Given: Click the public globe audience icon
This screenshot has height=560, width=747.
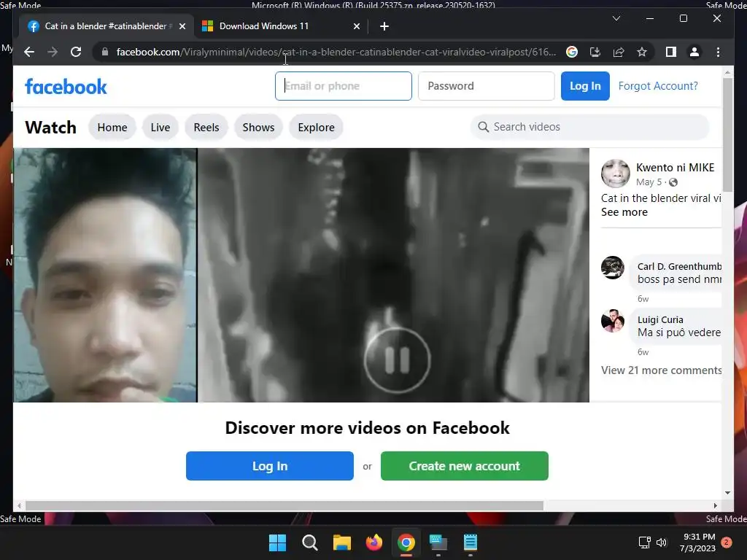Looking at the screenshot, I should coord(673,182).
